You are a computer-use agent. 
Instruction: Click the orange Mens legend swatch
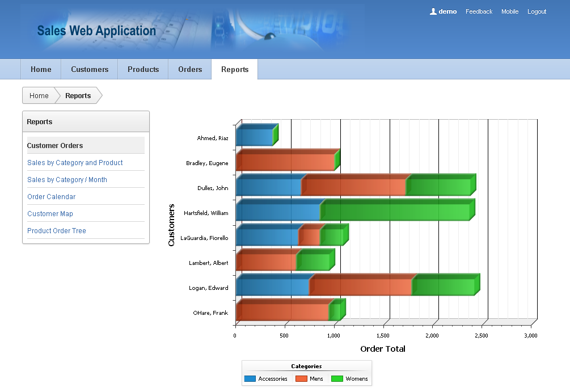click(x=301, y=378)
